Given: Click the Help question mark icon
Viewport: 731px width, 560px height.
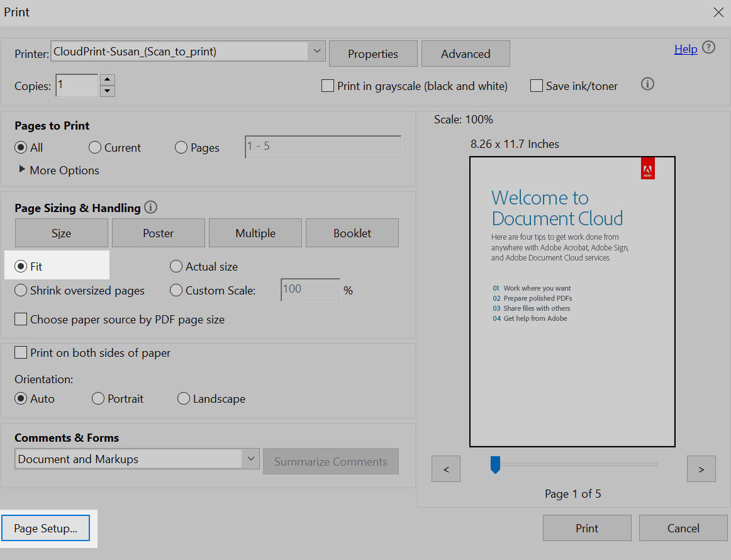Looking at the screenshot, I should coord(709,48).
